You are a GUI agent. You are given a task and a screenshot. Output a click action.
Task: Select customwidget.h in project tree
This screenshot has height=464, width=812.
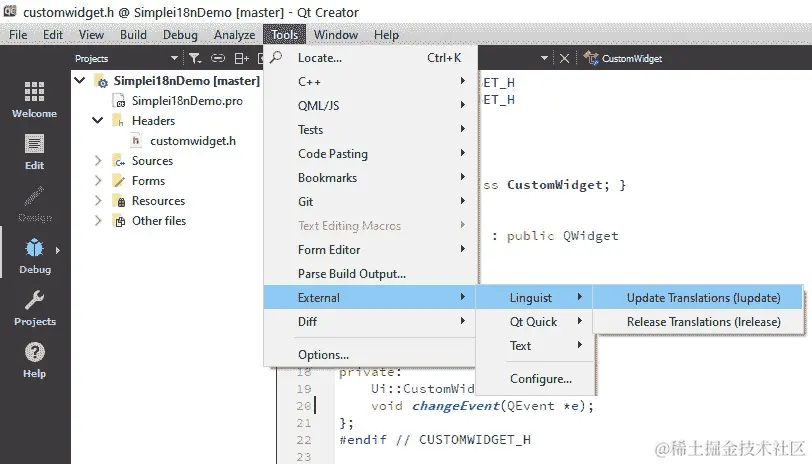point(193,141)
